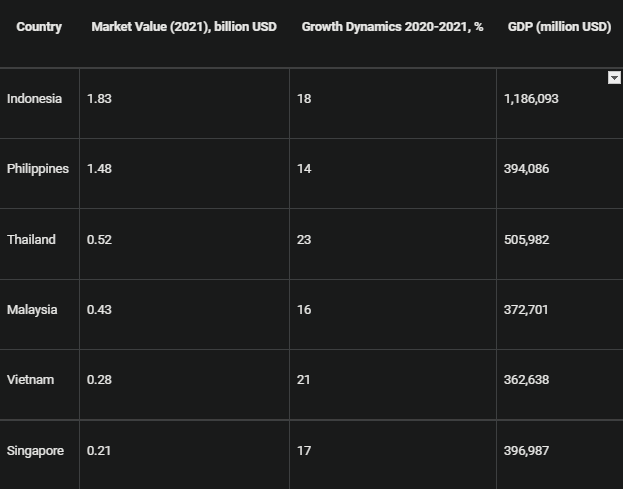Click the Country column header
Screen dimensions: 623x489
39,27
